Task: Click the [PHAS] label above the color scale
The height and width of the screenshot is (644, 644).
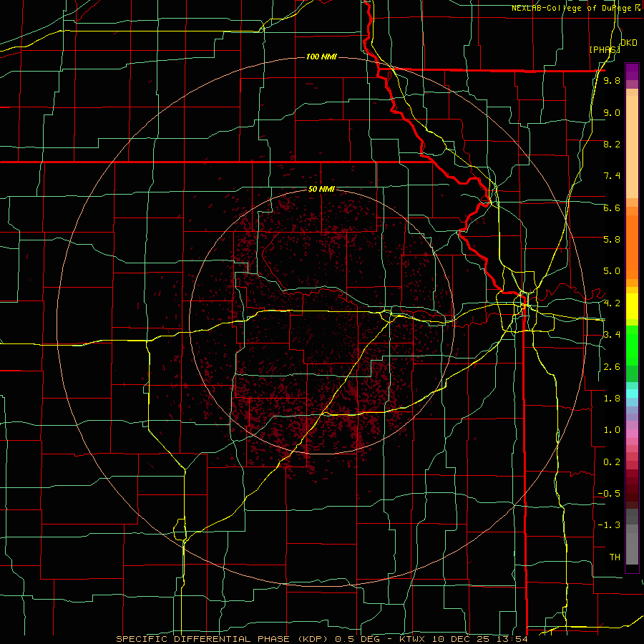Action: tap(605, 49)
